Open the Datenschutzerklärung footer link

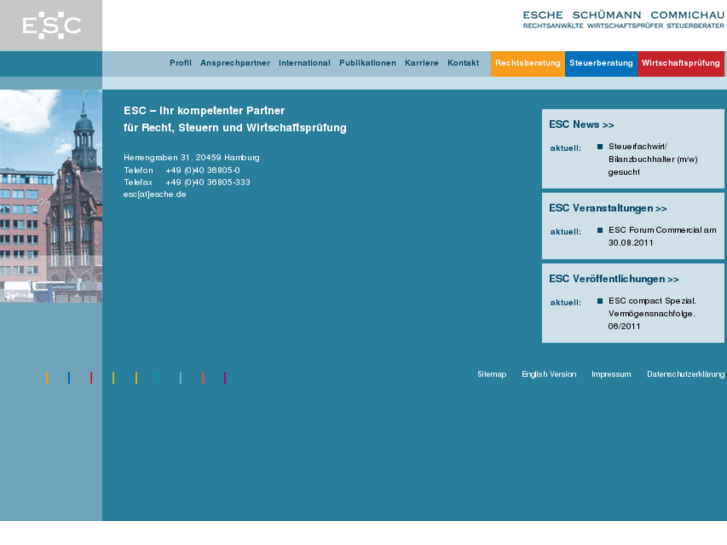click(686, 374)
